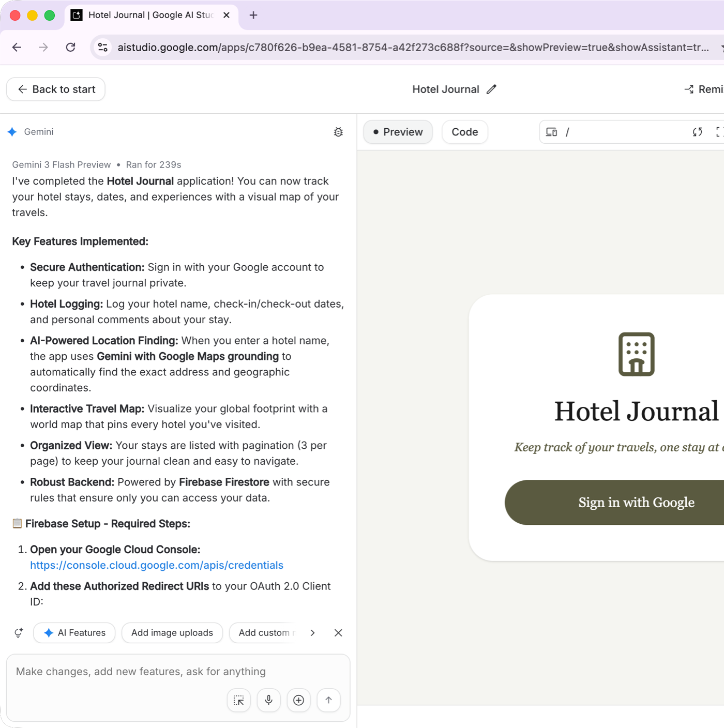This screenshot has width=724, height=728.
Task: Open a new browser tab with plus button
Action: click(x=253, y=16)
